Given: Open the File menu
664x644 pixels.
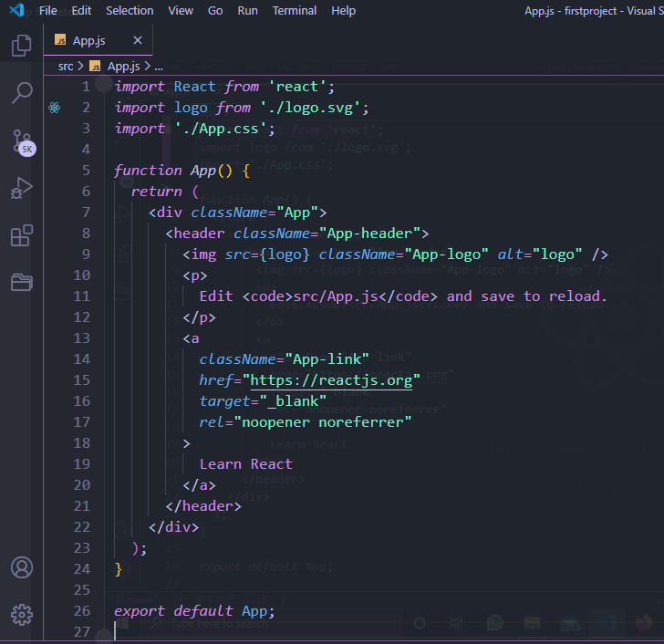Looking at the screenshot, I should point(48,11).
